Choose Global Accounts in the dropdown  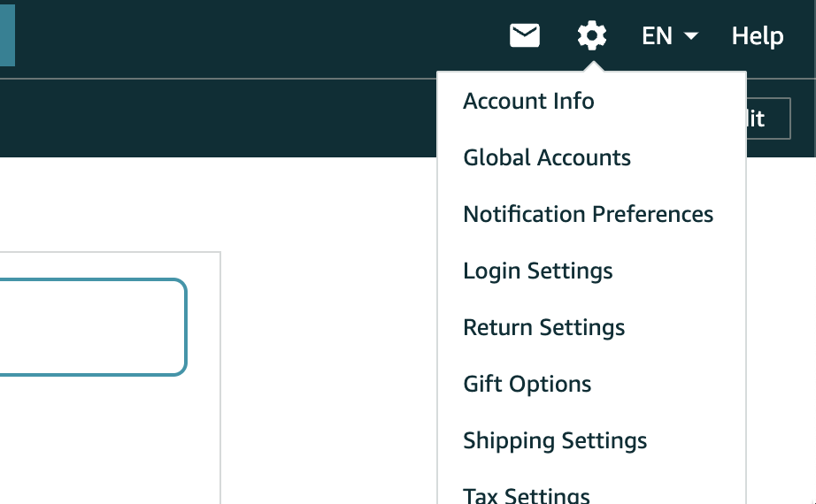click(x=547, y=157)
